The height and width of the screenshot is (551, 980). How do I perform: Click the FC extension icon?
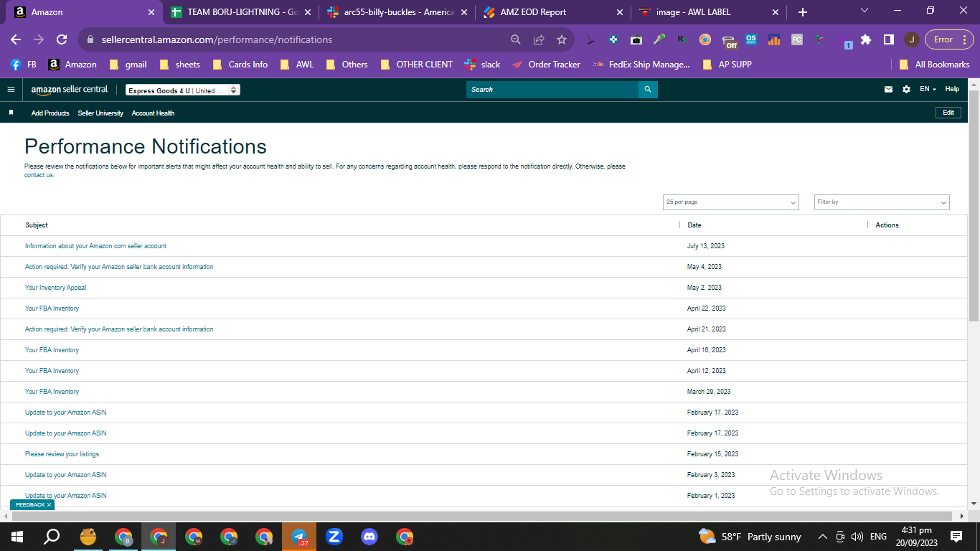[x=797, y=39]
